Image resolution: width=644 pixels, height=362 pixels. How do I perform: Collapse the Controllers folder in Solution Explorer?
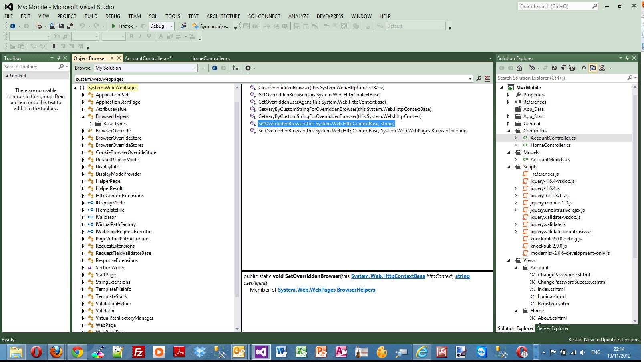[509, 131]
